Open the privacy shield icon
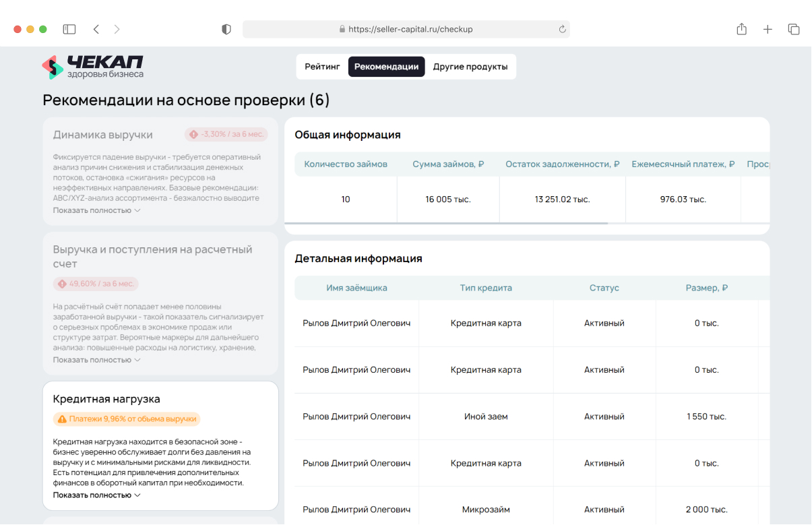Viewport: 812px width, 525px height. [226, 29]
